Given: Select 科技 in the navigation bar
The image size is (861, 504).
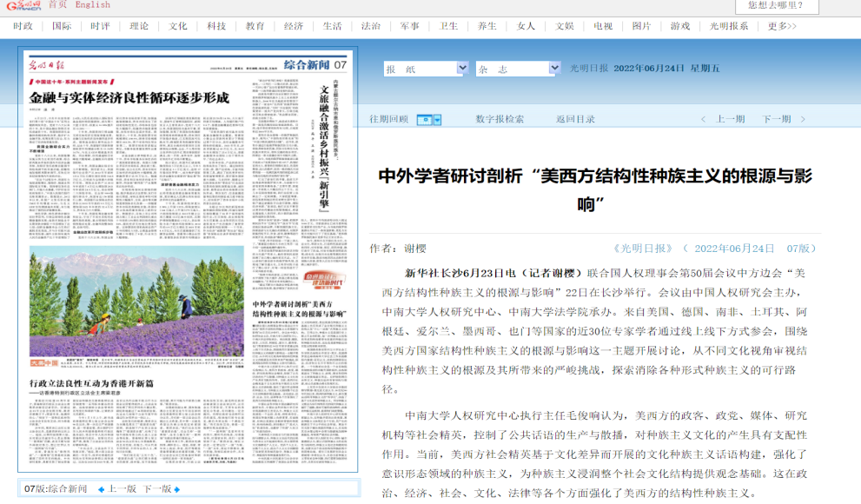Looking at the screenshot, I should click(216, 26).
